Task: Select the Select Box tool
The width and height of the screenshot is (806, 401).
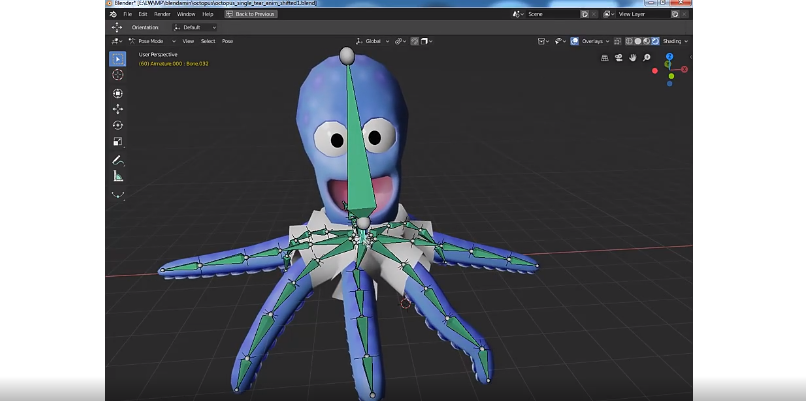Action: coord(117,58)
